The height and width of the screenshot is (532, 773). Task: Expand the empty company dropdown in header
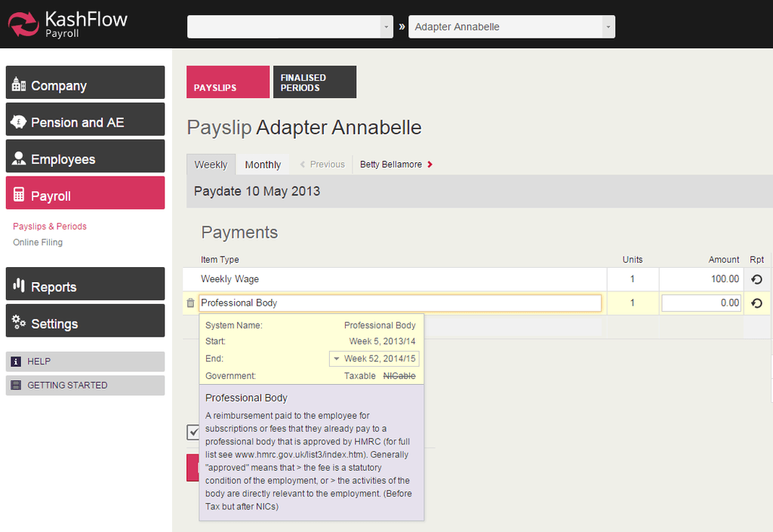pos(290,26)
